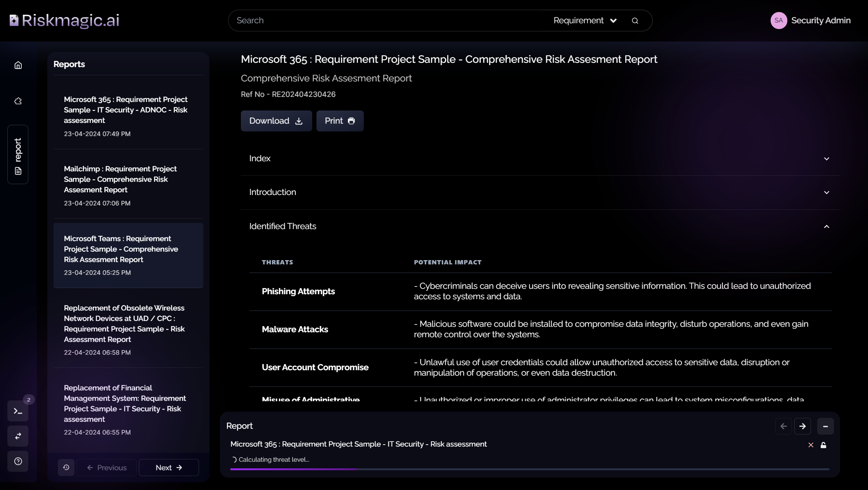868x490 pixels.
Task: Click the forward arrow in Report panel
Action: coord(802,426)
